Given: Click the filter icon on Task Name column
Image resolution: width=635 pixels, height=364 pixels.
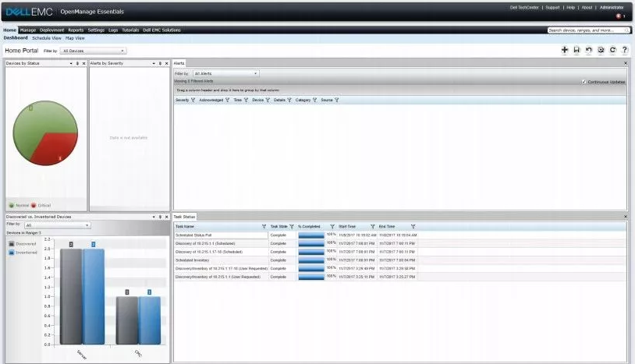Looking at the screenshot, I should (x=264, y=227).
